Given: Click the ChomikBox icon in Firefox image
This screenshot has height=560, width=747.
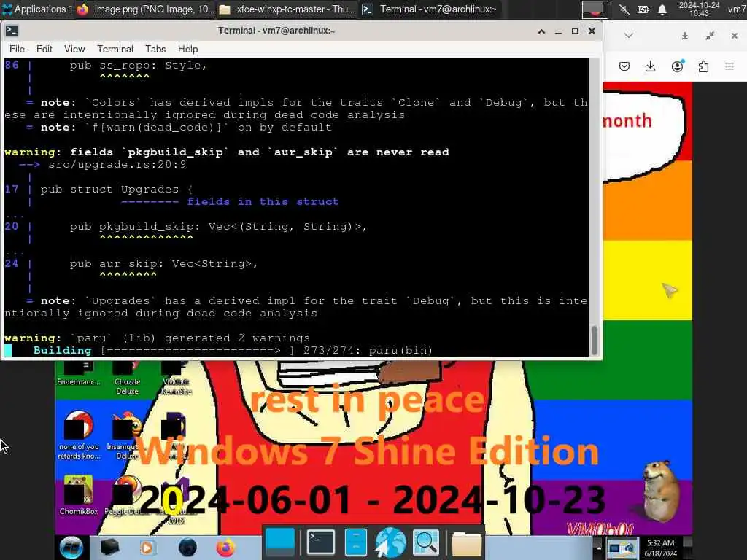Looking at the screenshot, I should (79, 495).
